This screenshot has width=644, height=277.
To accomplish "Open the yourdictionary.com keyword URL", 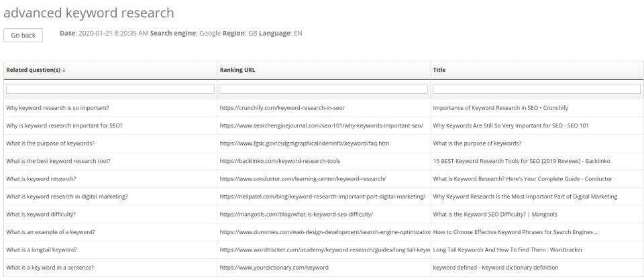I will [x=274, y=268].
